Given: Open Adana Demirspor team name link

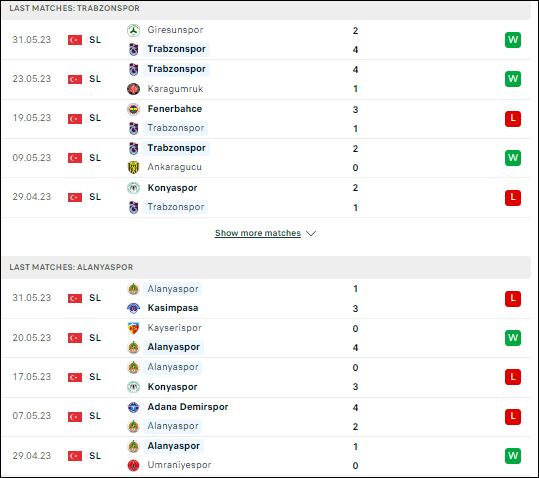Looking at the screenshot, I should [x=188, y=407].
